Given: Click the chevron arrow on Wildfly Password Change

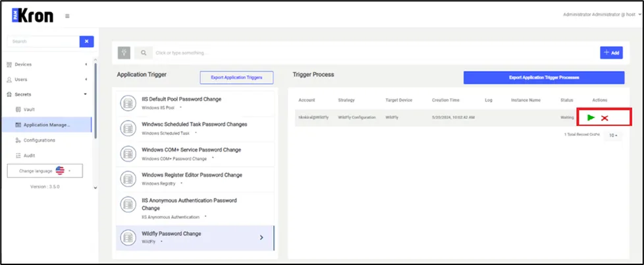Looking at the screenshot, I should click(261, 237).
